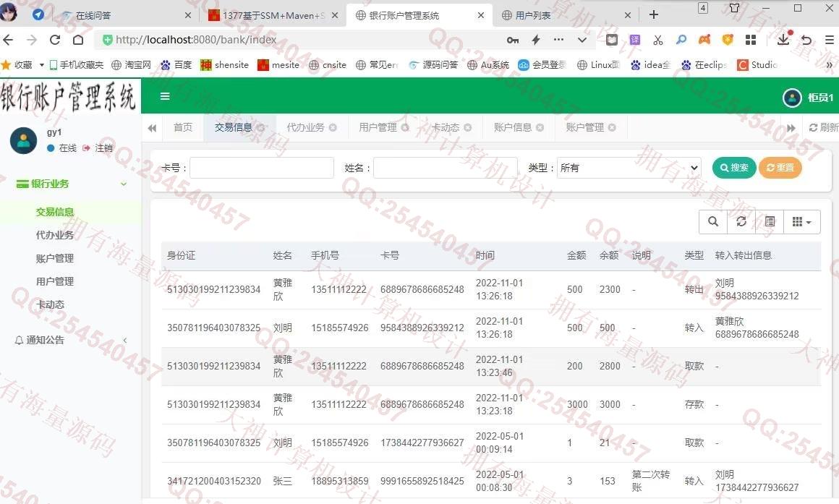Switch to the 首页 tab

tap(183, 127)
